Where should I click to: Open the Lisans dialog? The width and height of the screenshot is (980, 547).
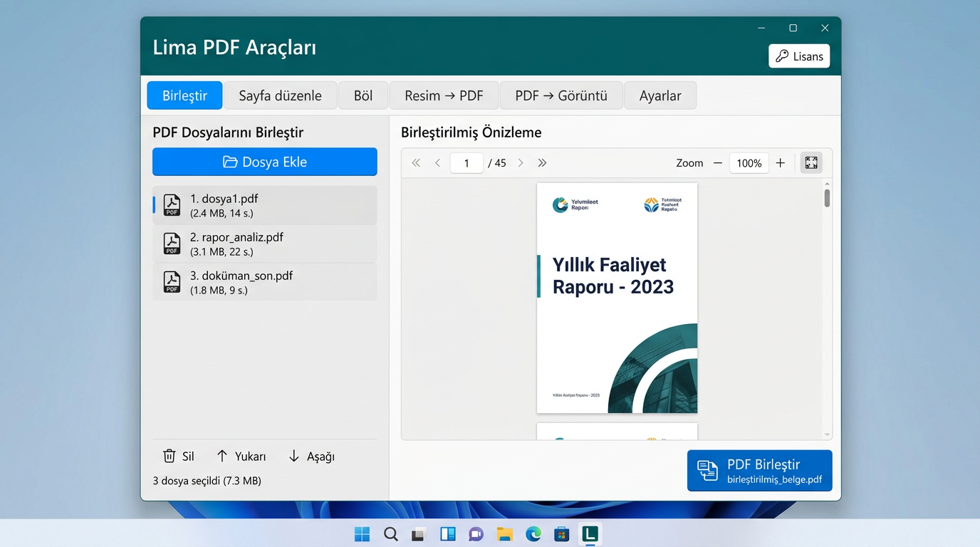click(799, 56)
